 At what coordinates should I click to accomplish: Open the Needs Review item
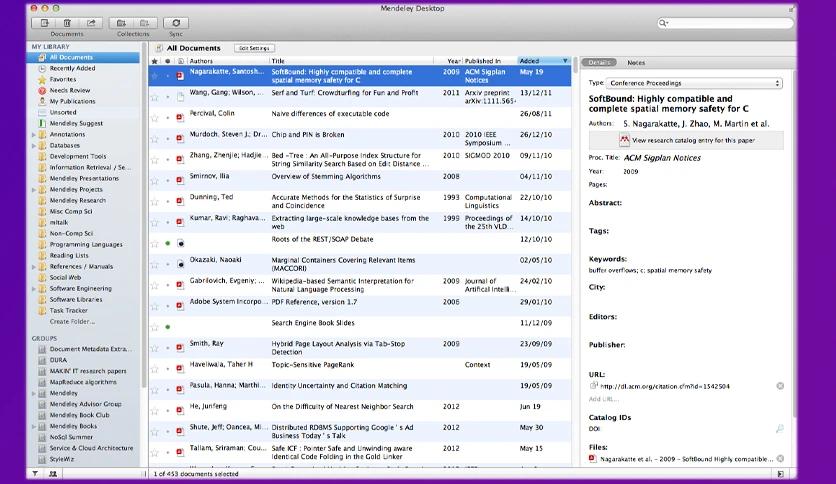[x=69, y=91]
